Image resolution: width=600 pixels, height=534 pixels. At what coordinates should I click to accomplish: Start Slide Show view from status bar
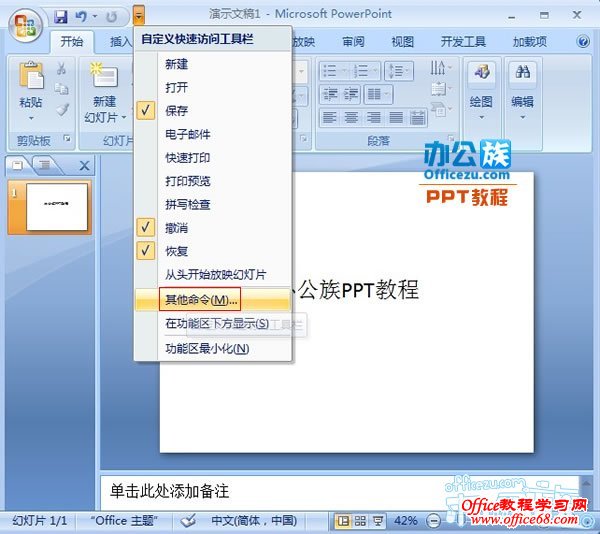click(x=378, y=521)
